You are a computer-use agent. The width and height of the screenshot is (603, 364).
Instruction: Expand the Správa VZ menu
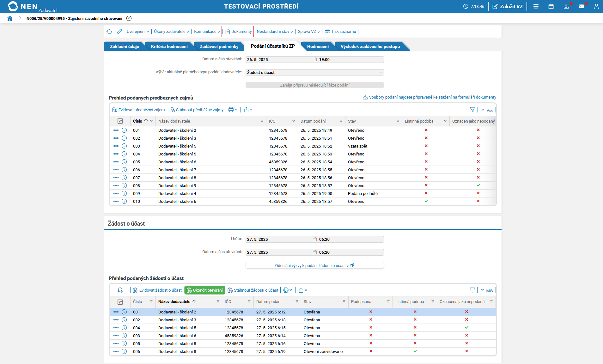(x=308, y=32)
